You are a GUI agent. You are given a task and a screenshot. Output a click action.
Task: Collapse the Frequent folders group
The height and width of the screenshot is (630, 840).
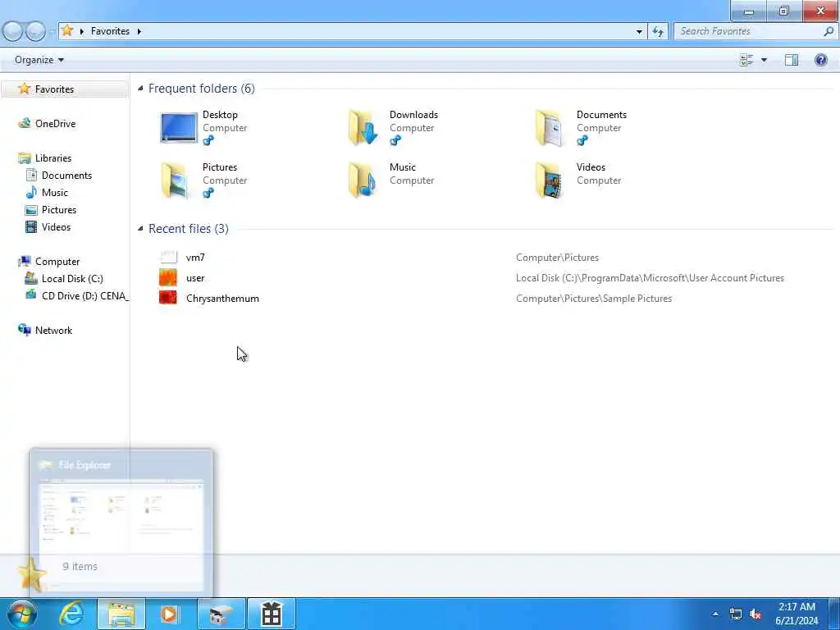point(140,89)
